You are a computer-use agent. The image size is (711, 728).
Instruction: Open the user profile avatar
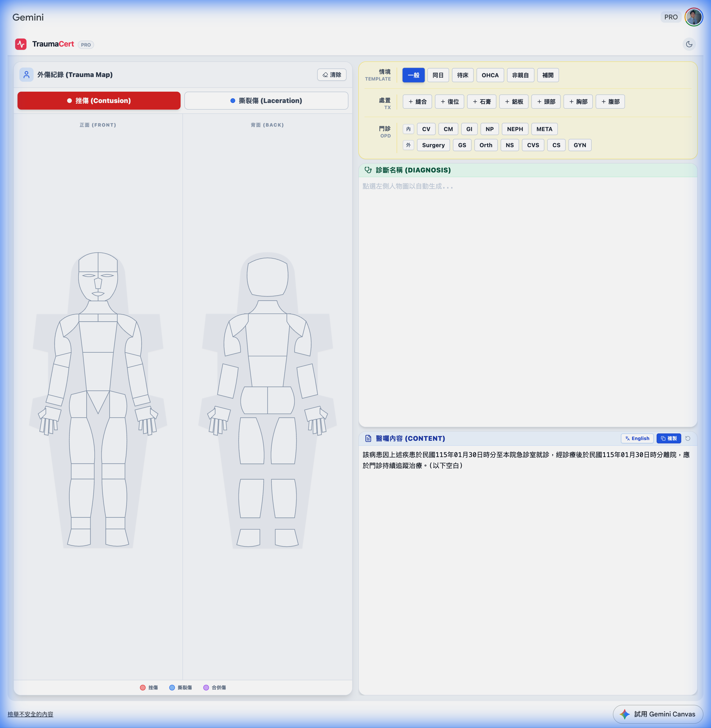click(694, 17)
